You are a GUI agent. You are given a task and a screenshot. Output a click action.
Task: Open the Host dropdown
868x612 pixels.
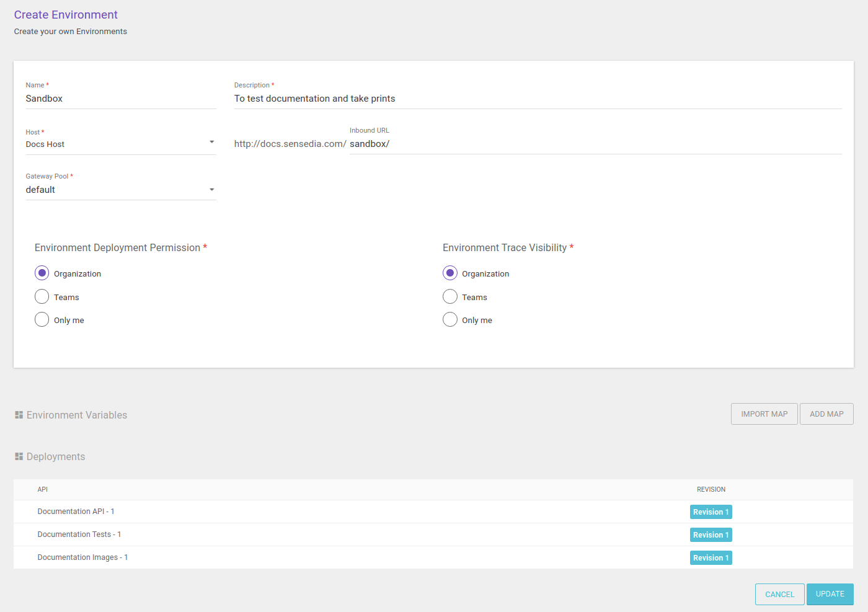pos(120,144)
